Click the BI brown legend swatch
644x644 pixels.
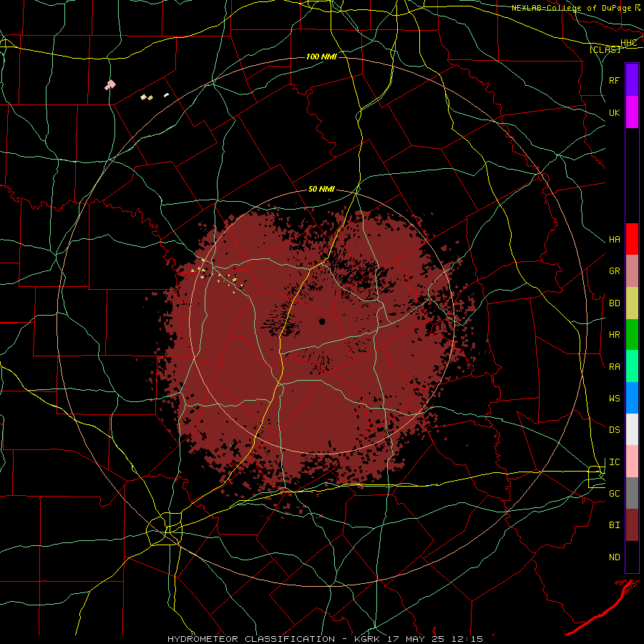coord(632,525)
